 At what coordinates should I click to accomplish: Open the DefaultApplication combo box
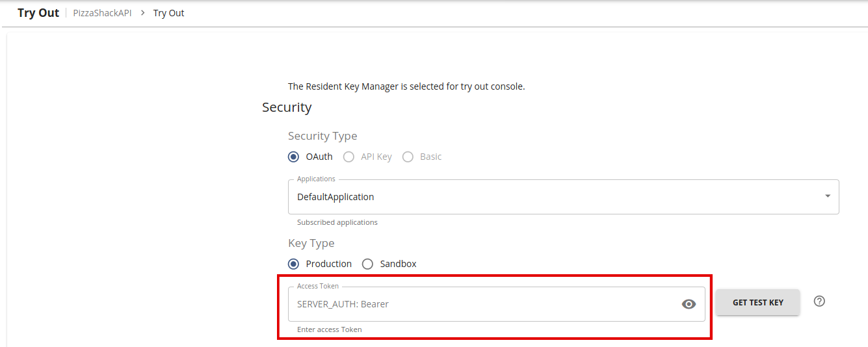[553, 197]
